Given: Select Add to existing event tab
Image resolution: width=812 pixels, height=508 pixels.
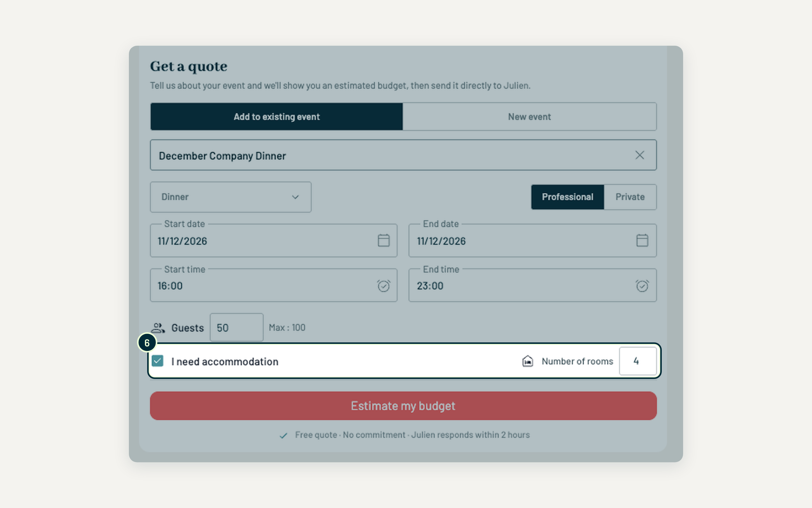Looking at the screenshot, I should pyautogui.click(x=277, y=117).
